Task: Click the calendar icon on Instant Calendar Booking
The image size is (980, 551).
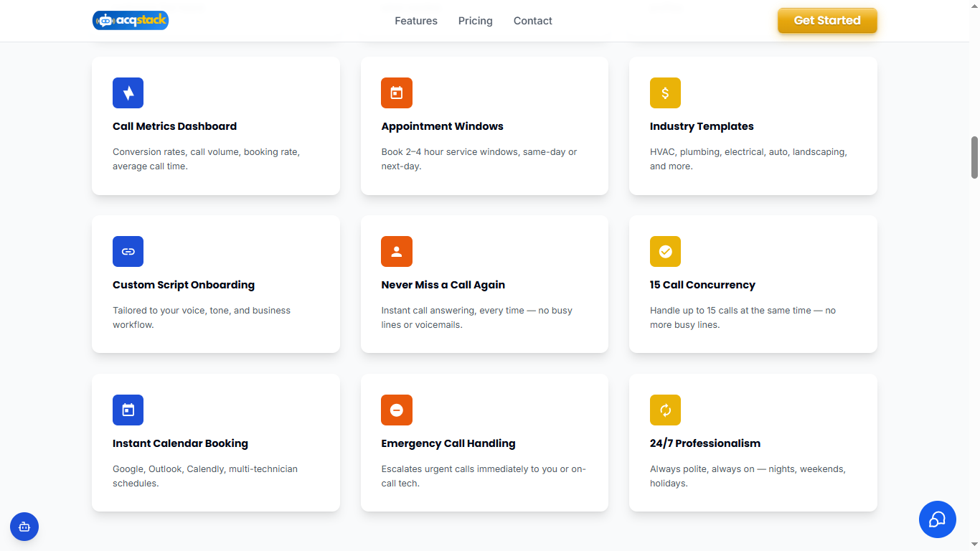Action: (128, 410)
